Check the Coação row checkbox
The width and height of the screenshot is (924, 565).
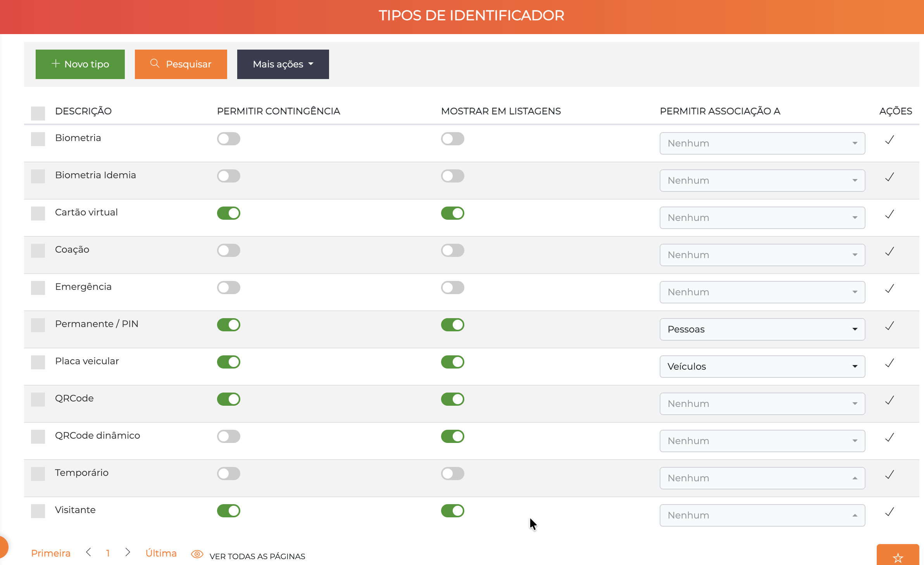click(x=38, y=251)
